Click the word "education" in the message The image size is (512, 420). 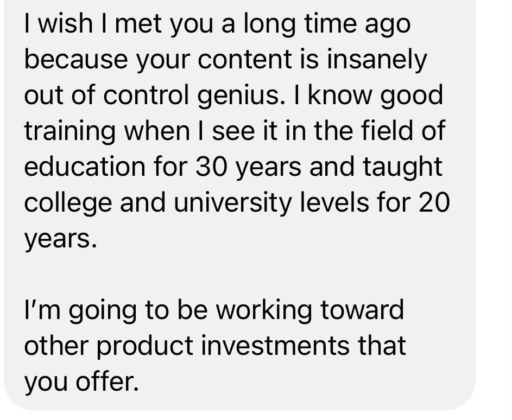coord(85,167)
